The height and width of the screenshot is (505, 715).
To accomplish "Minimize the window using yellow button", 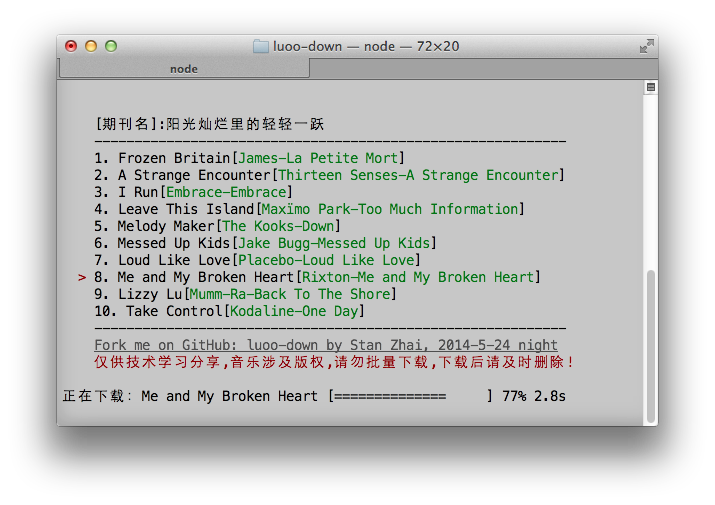I will pos(91,46).
